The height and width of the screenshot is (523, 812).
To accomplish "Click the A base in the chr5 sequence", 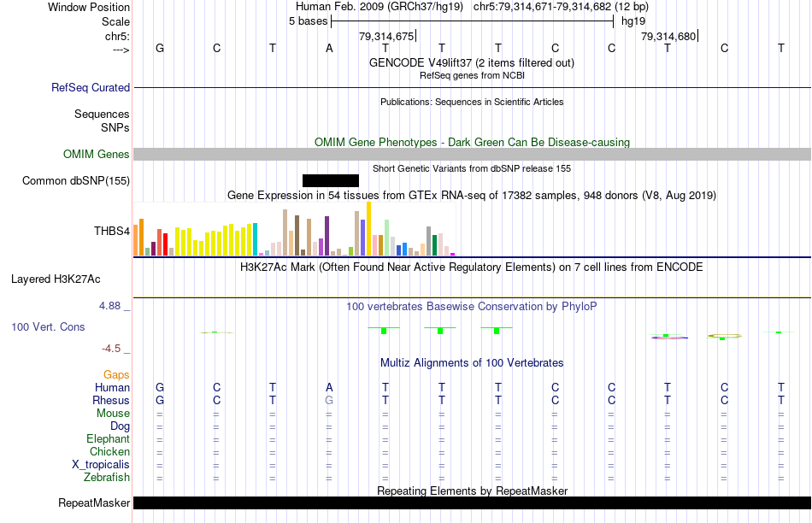I will point(329,48).
